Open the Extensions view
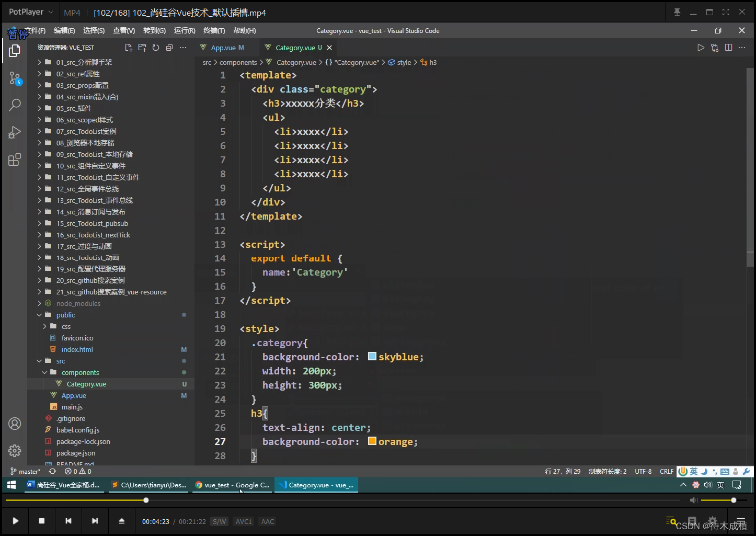 (15, 159)
